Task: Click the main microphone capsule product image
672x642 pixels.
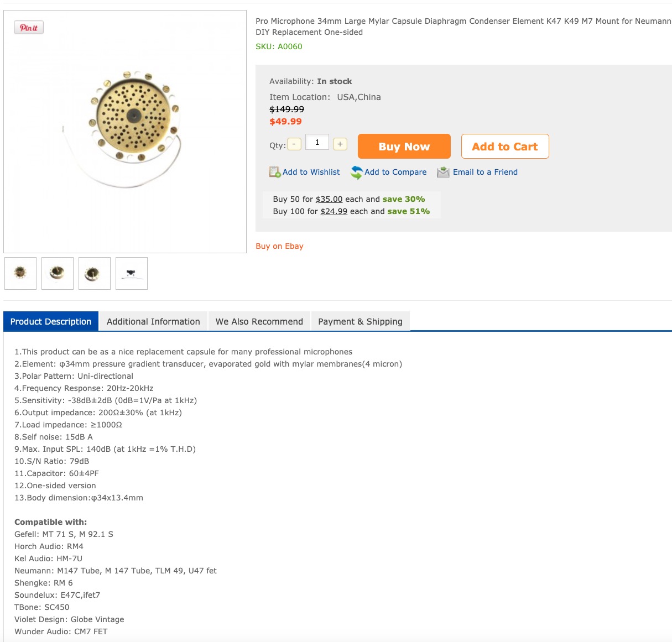Action: 125,132
